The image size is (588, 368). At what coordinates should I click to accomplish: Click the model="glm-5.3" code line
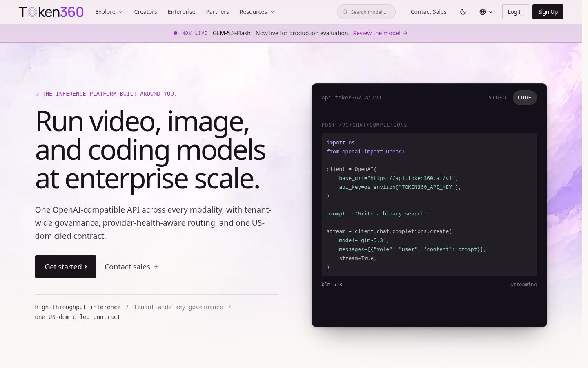tap(364, 240)
